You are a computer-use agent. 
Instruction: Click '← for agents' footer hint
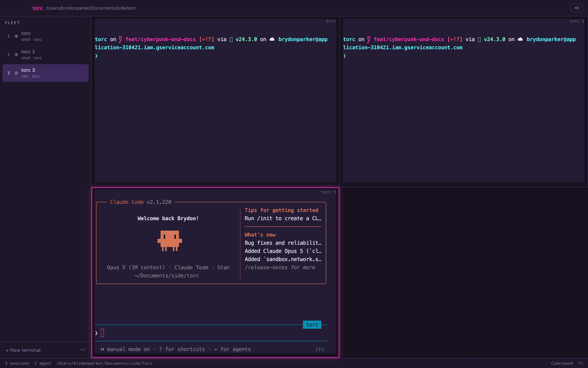pyautogui.click(x=232, y=349)
